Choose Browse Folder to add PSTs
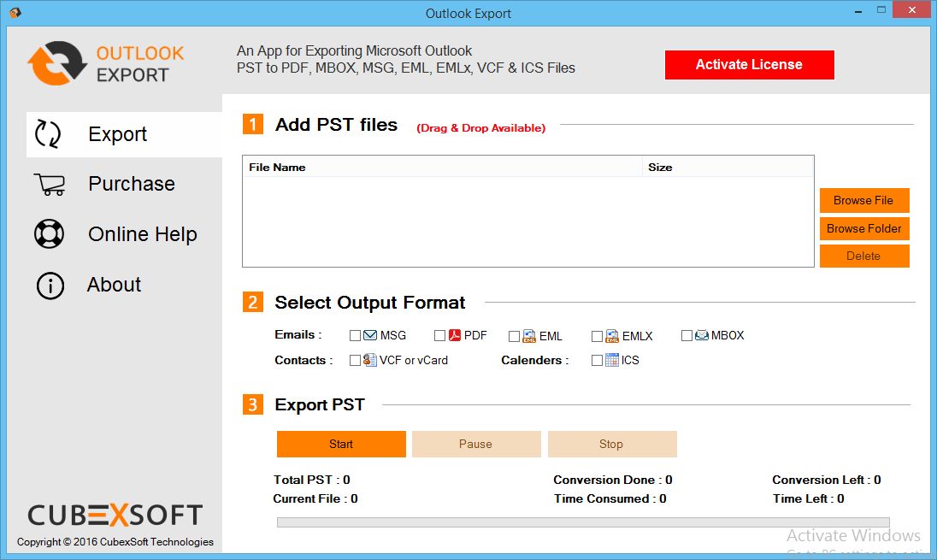 863,228
